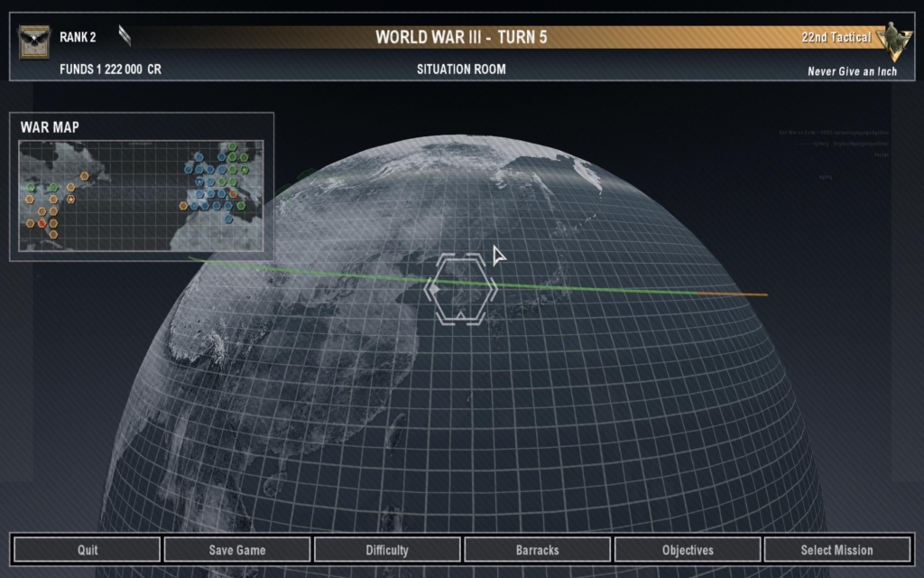Select the red-slashed green hex in Europe
924x578 pixels.
234,193
